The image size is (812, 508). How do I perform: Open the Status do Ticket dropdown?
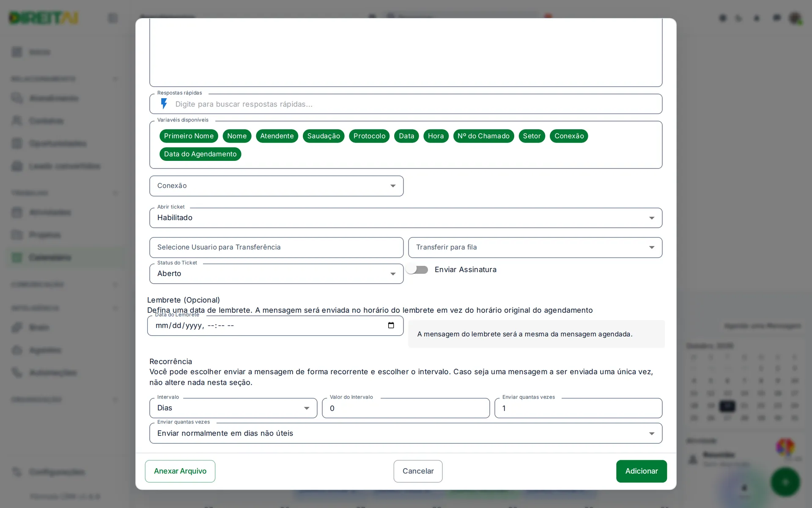tap(276, 273)
